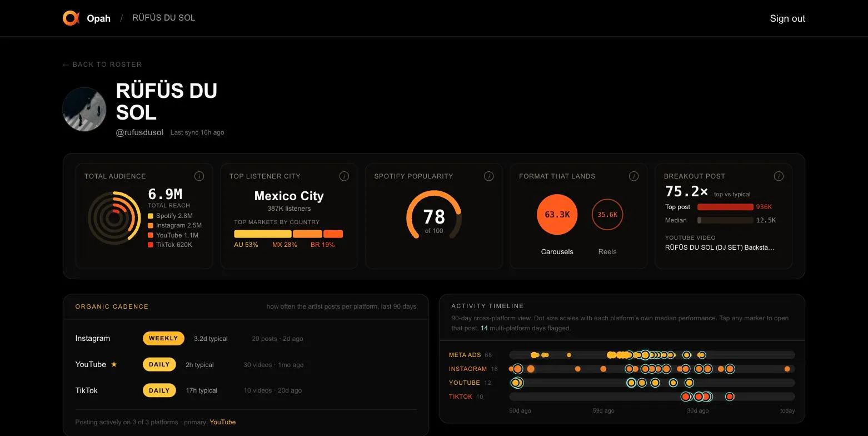The width and height of the screenshot is (868, 436).
Task: Click the ACTIVITY TIMELINE heading
Action: [x=487, y=306]
